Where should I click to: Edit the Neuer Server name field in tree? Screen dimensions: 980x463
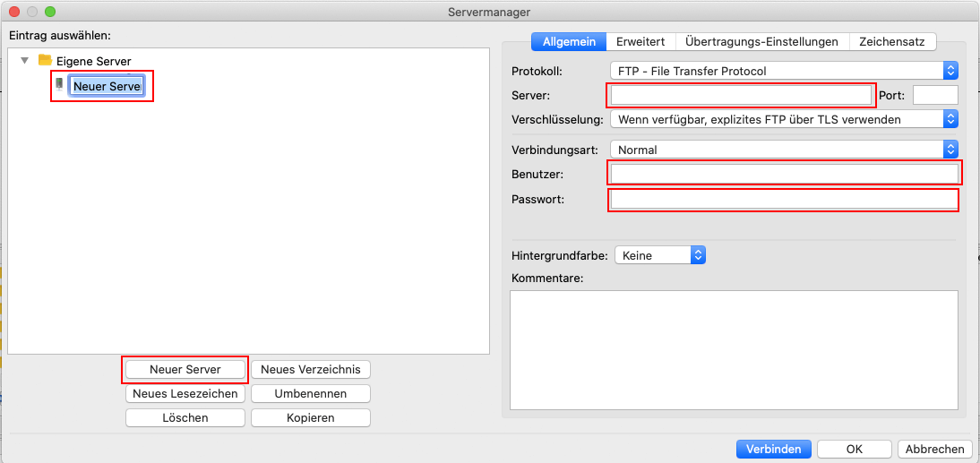click(107, 87)
